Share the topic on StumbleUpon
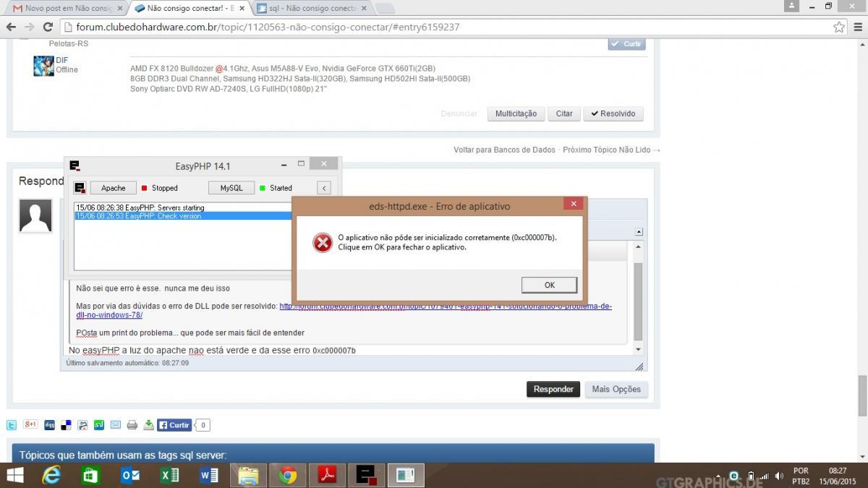Image resolution: width=868 pixels, height=488 pixels. click(x=99, y=425)
